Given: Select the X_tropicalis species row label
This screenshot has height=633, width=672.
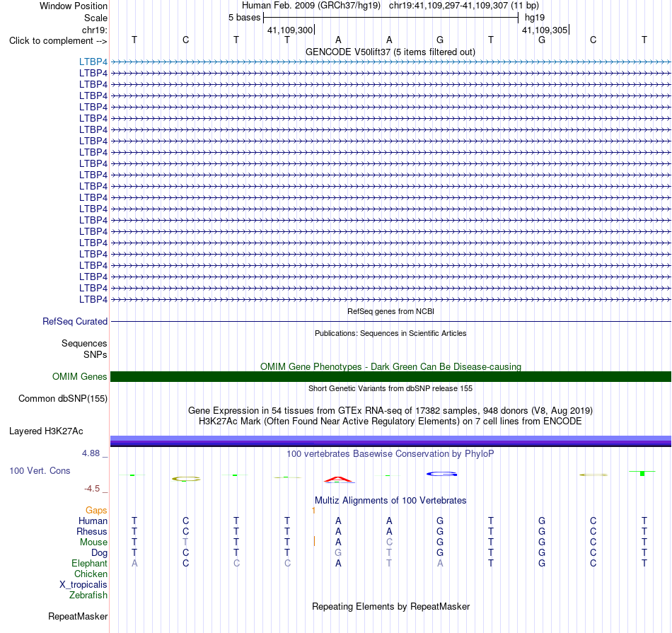Looking at the screenshot, I should [83, 585].
